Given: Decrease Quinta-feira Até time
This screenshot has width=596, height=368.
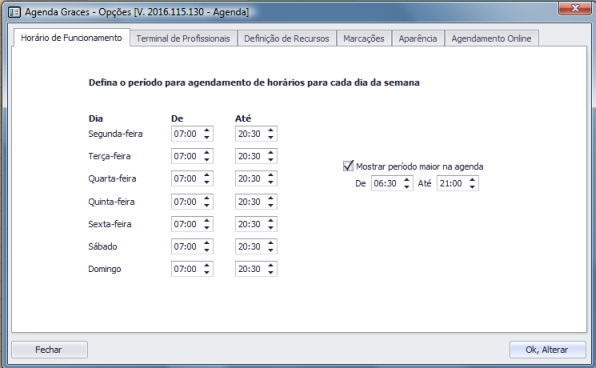Looking at the screenshot, I should pyautogui.click(x=271, y=205).
